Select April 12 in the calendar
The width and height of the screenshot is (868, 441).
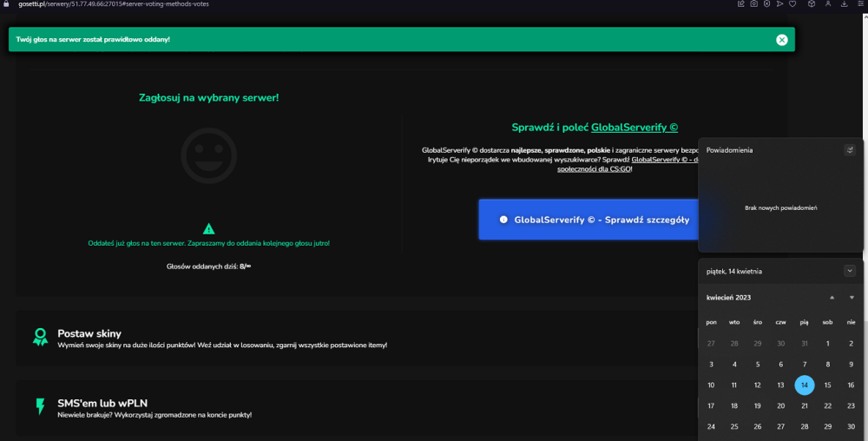click(x=757, y=385)
